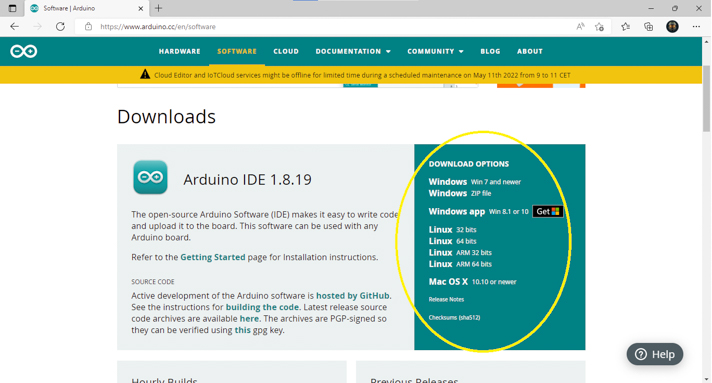The height and width of the screenshot is (383, 712).
Task: Click the DOWNLOAD OPTIONS heading
Action: (x=469, y=164)
